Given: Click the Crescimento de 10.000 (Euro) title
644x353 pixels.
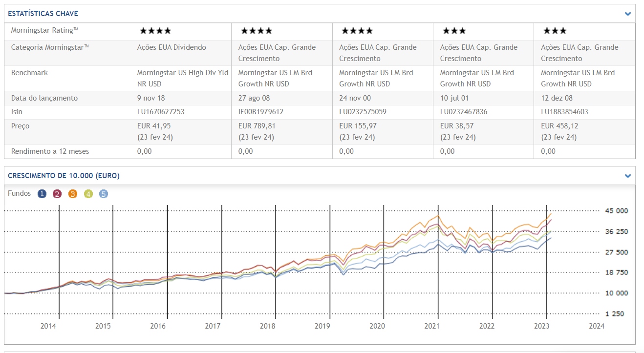Looking at the screenshot, I should click(x=64, y=176).
